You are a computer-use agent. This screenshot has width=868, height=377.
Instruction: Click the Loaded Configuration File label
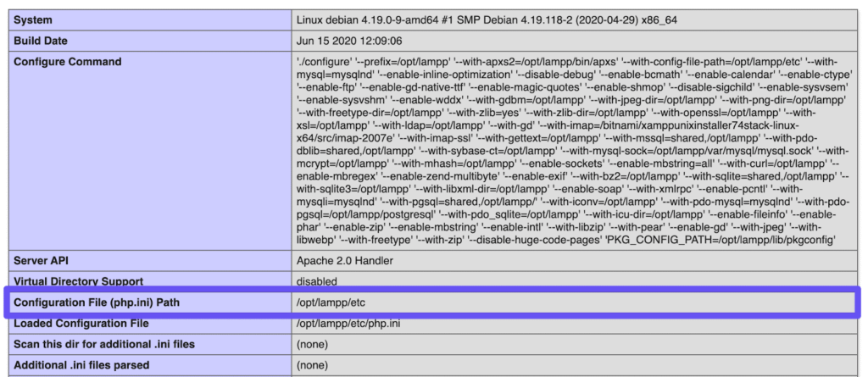coord(81,324)
